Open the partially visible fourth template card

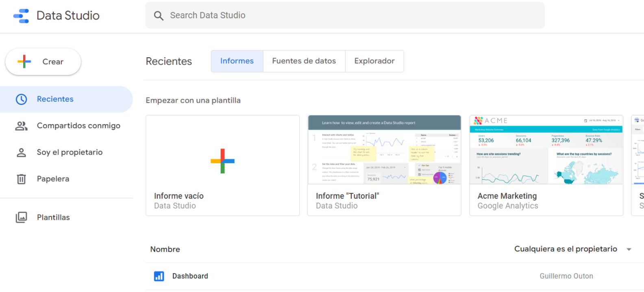pos(637,165)
